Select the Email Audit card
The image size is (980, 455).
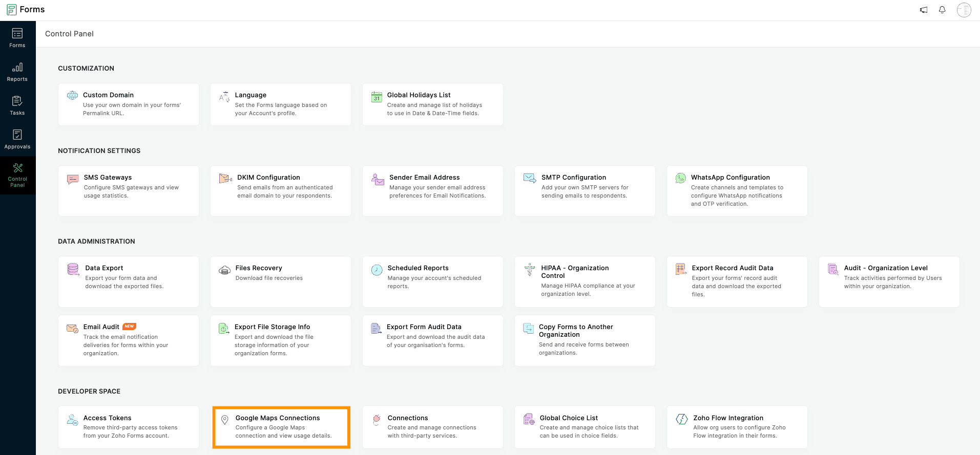128,340
